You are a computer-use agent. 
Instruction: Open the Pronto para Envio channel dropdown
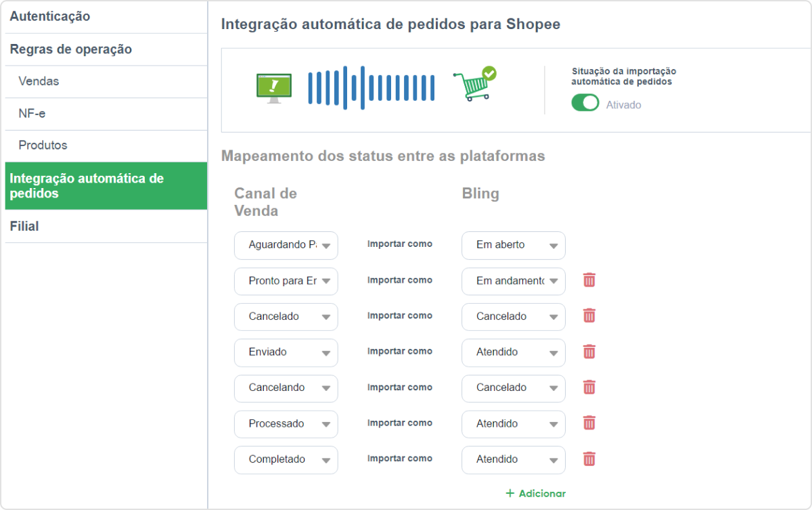click(286, 281)
